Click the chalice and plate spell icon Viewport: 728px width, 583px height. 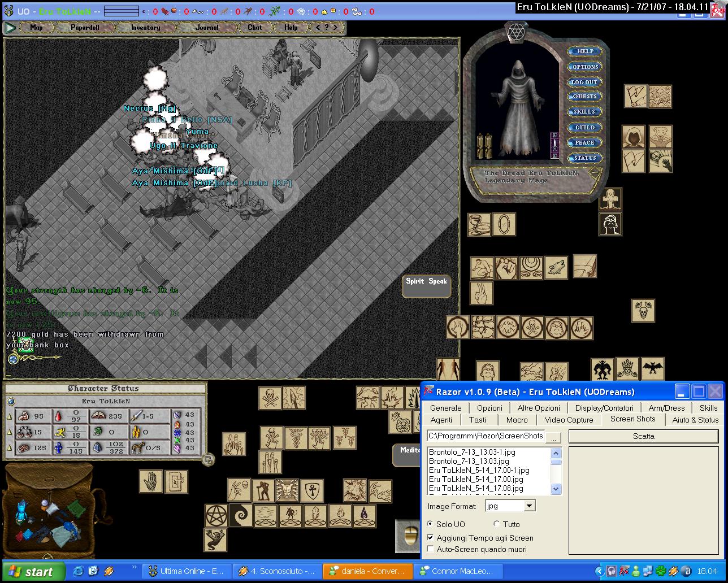pyautogui.click(x=479, y=224)
